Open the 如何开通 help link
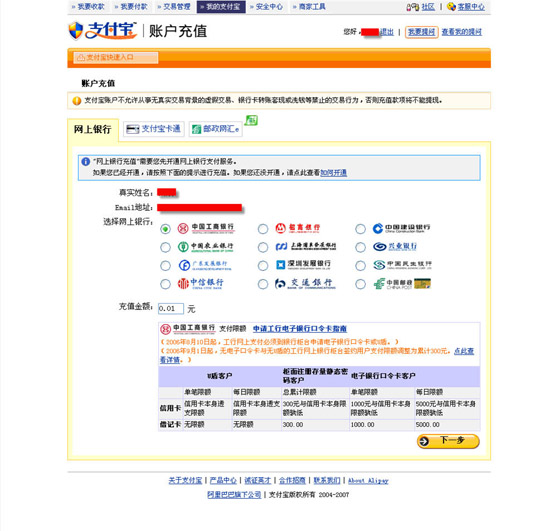Screen dimensions: 550x531 (x=334, y=173)
